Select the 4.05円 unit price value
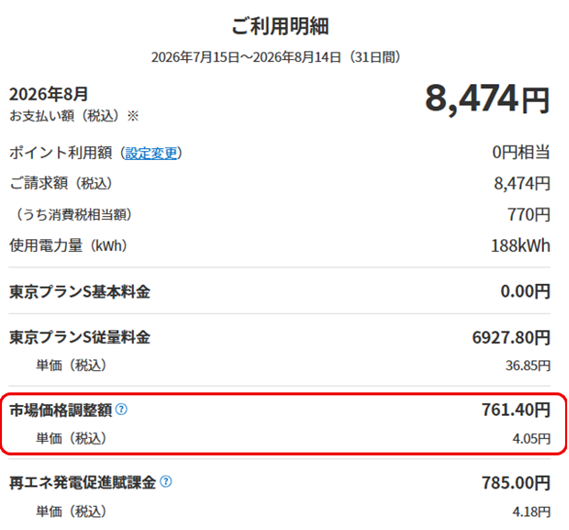Screen dimensions: 569x530 pos(531,439)
